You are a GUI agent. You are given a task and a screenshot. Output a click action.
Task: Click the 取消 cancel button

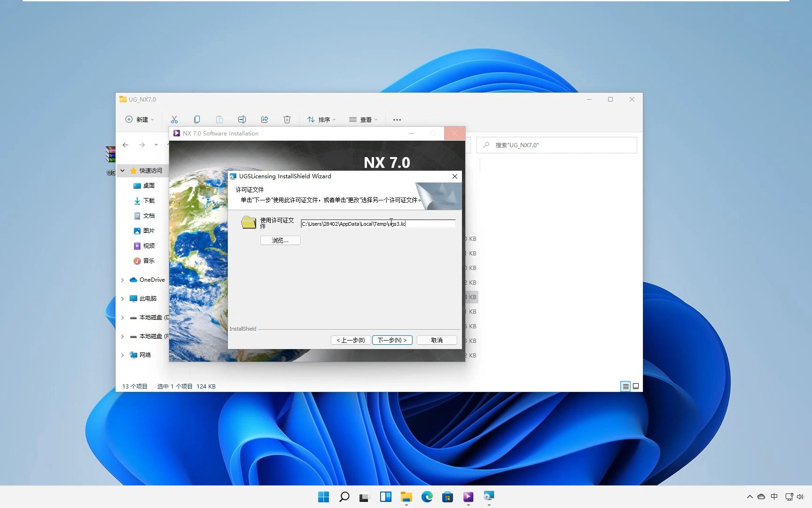coord(437,340)
